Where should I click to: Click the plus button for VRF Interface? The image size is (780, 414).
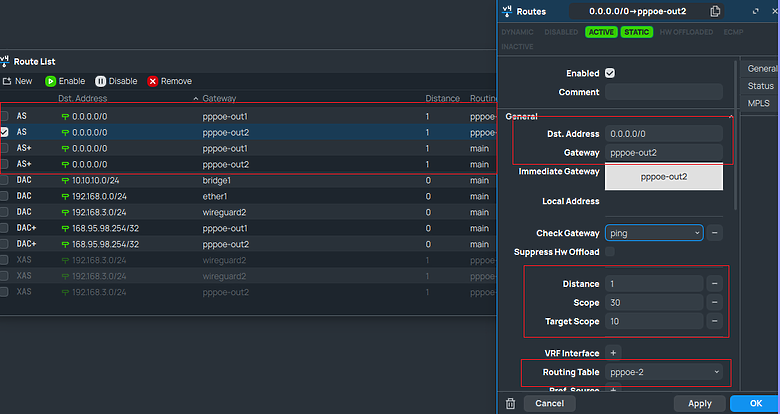pos(613,353)
